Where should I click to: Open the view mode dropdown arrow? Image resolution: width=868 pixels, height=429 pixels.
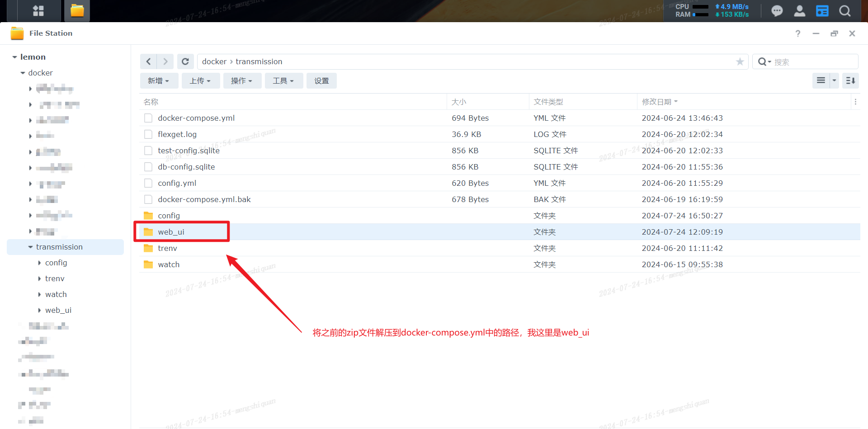tap(834, 80)
